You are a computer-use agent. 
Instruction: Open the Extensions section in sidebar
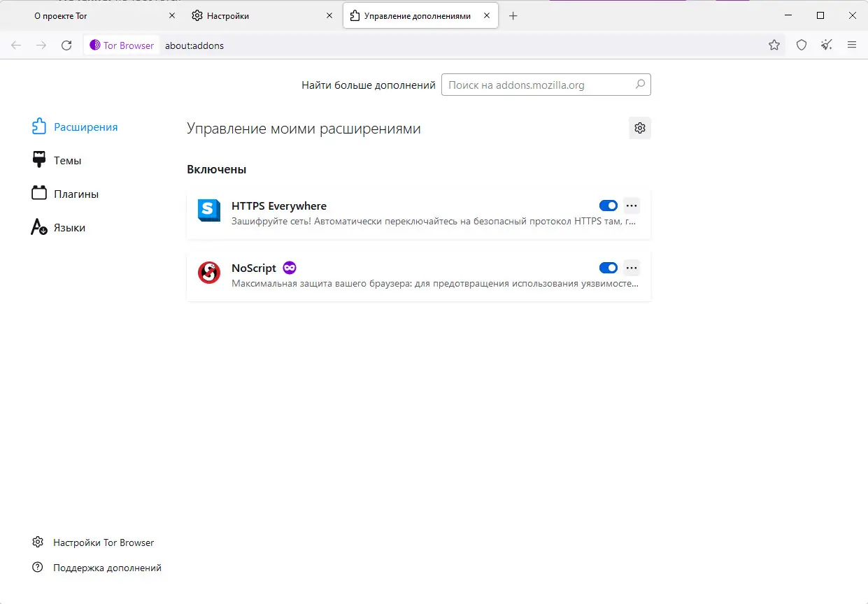(75, 127)
